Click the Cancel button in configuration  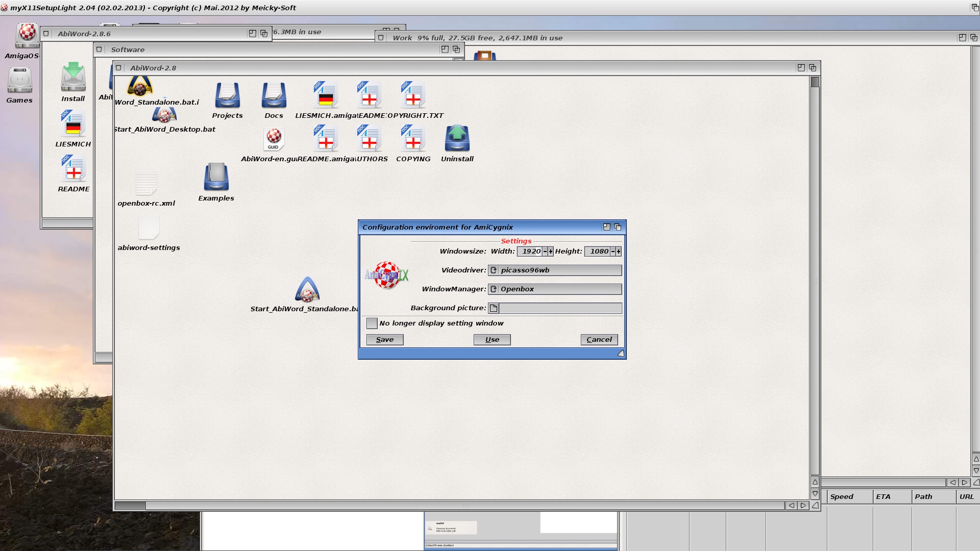point(599,339)
